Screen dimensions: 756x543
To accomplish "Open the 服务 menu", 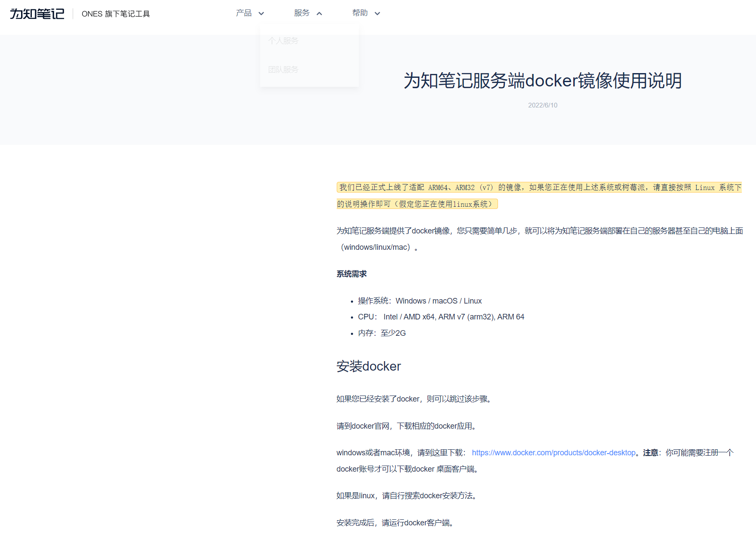I will pos(302,13).
